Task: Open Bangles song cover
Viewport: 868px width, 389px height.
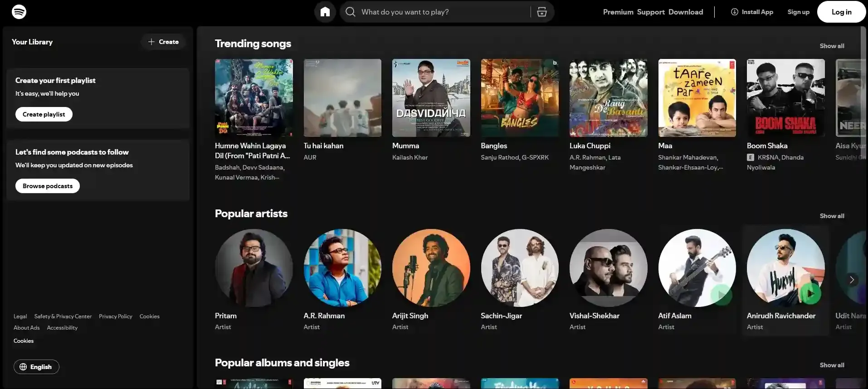Action: click(520, 98)
